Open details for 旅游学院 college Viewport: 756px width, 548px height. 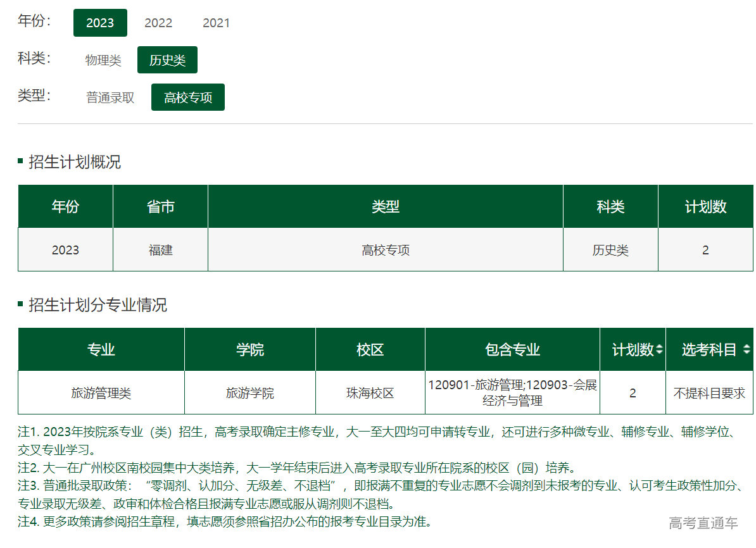[249, 392]
